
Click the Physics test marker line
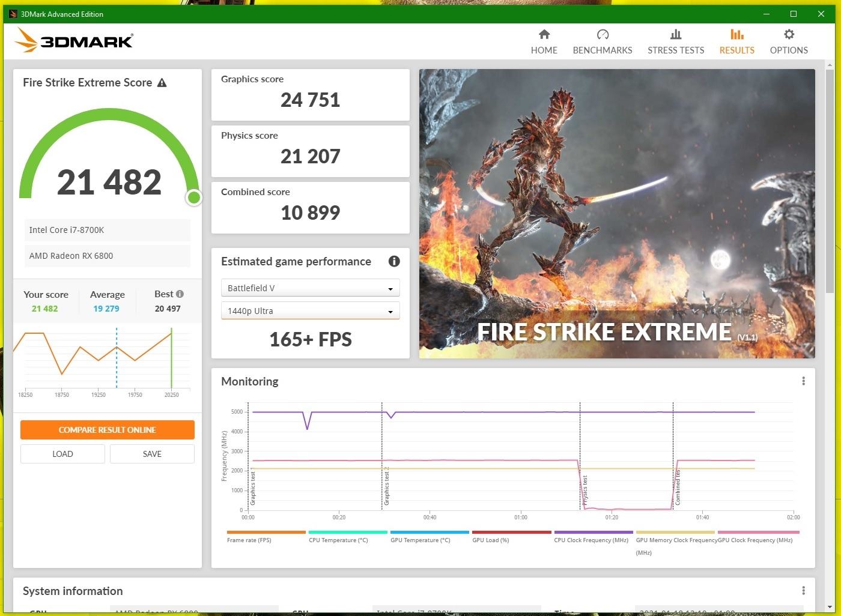[580, 456]
